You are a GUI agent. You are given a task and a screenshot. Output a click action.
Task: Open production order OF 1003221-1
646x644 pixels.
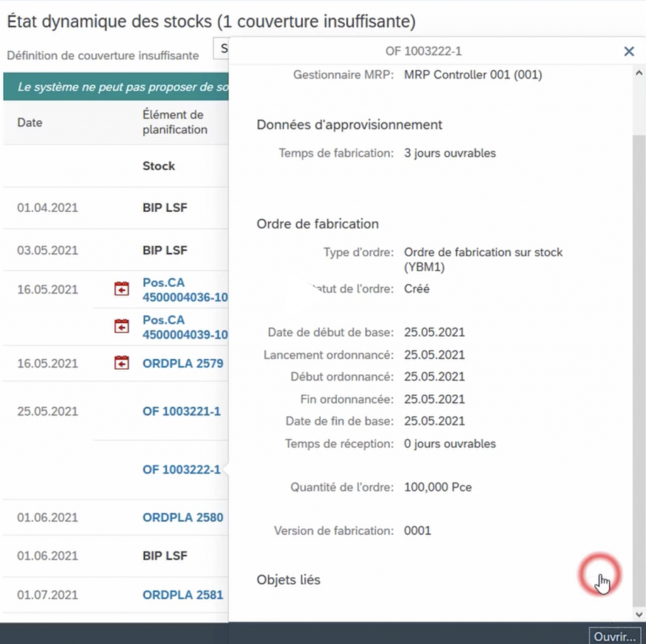tap(181, 411)
